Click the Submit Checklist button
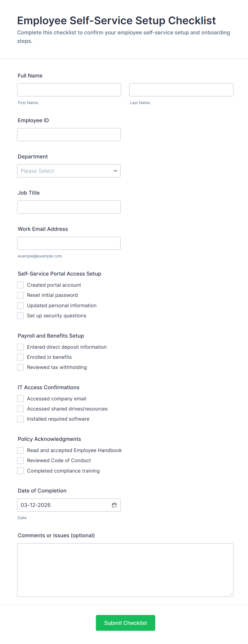248x644 pixels. 125,623
